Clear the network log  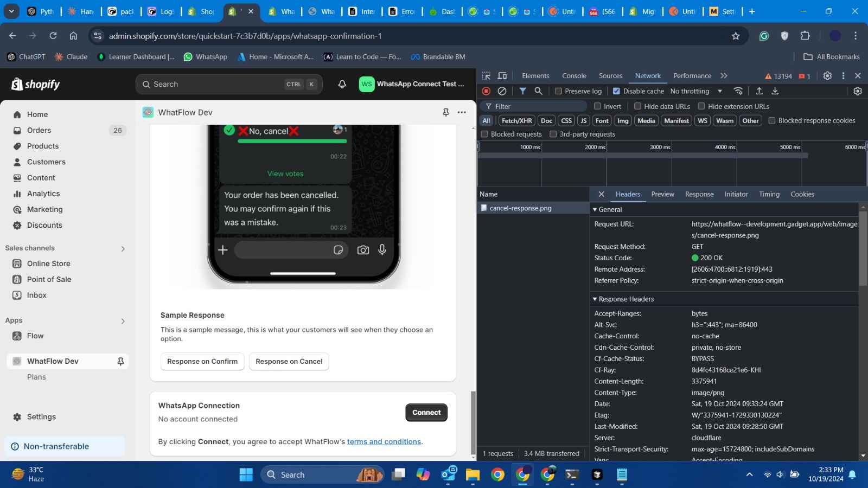pos(502,91)
